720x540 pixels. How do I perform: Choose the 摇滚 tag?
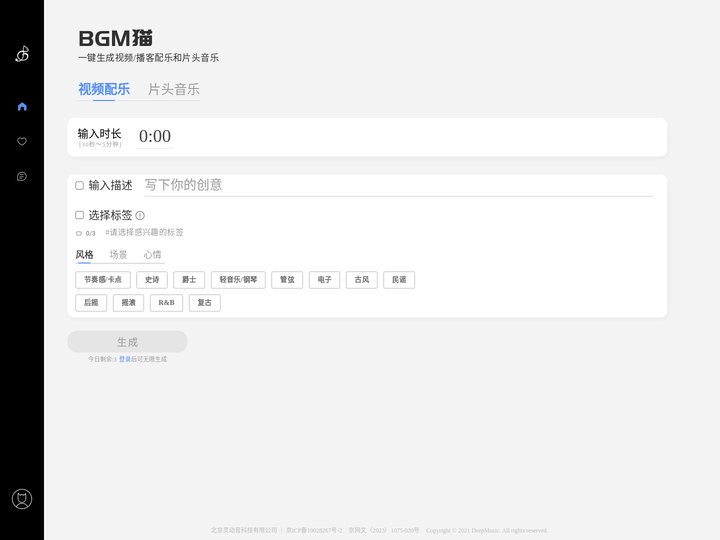[129, 303]
